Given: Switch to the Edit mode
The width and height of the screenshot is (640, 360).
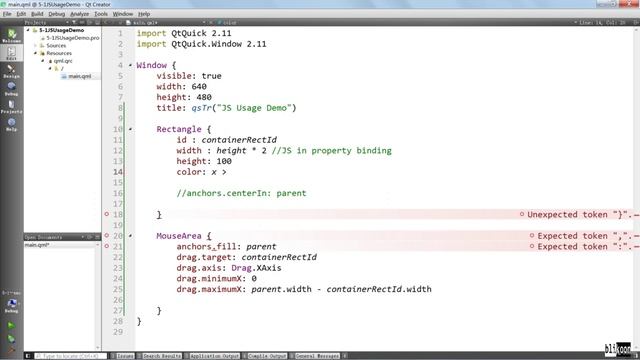Looking at the screenshot, I should 11,53.
